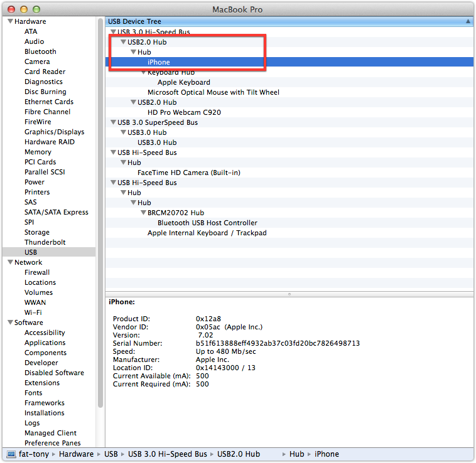Collapse USB2.0 Hub above HD Pro Webcam

133,102
